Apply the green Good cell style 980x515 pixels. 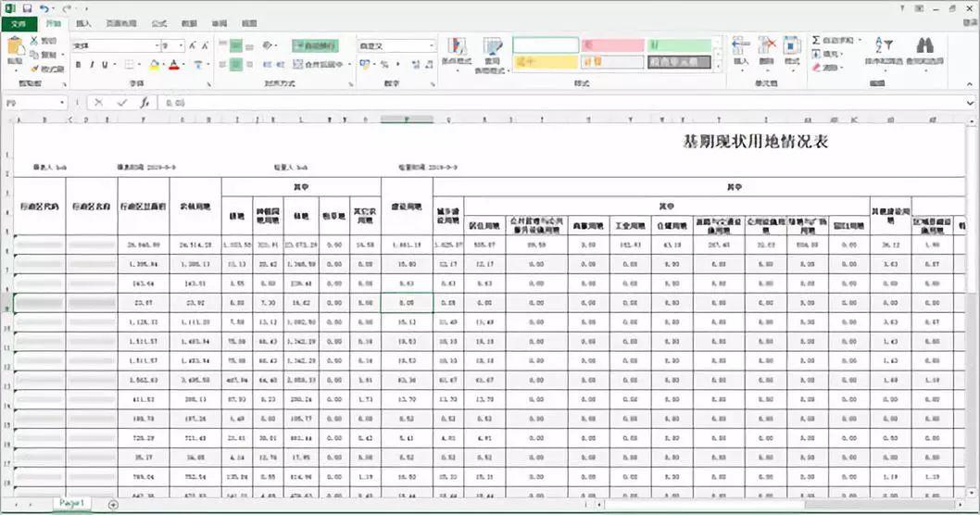pos(679,45)
